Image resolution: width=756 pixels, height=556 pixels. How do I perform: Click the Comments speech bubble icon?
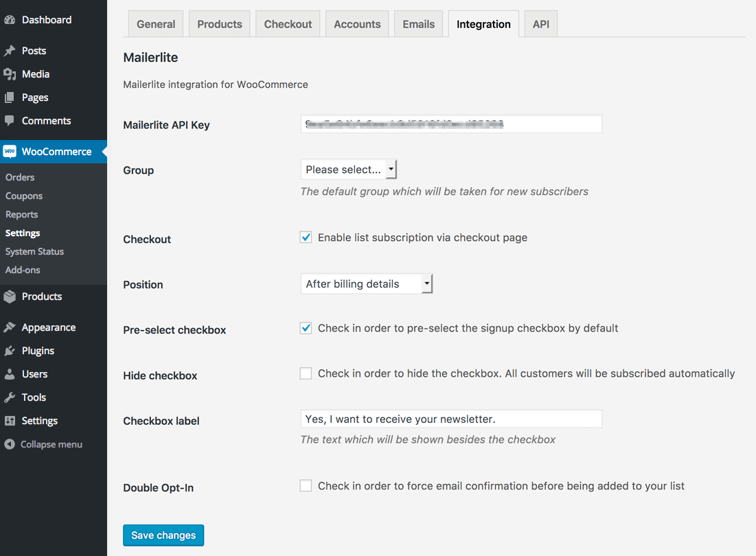tap(10, 121)
